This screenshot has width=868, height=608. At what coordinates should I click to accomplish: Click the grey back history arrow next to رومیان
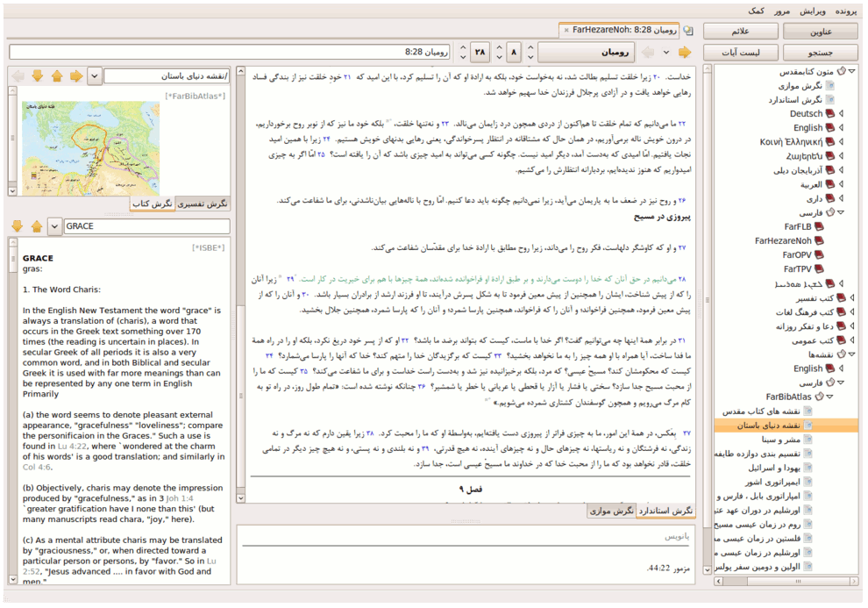point(648,53)
